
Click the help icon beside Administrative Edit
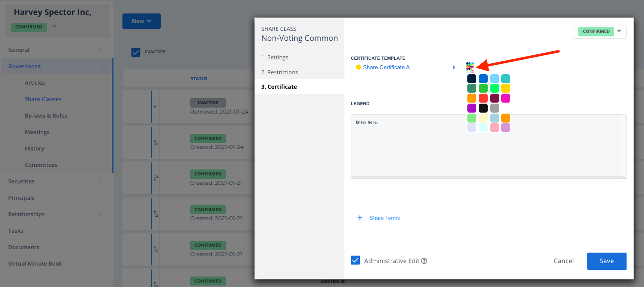pyautogui.click(x=425, y=261)
